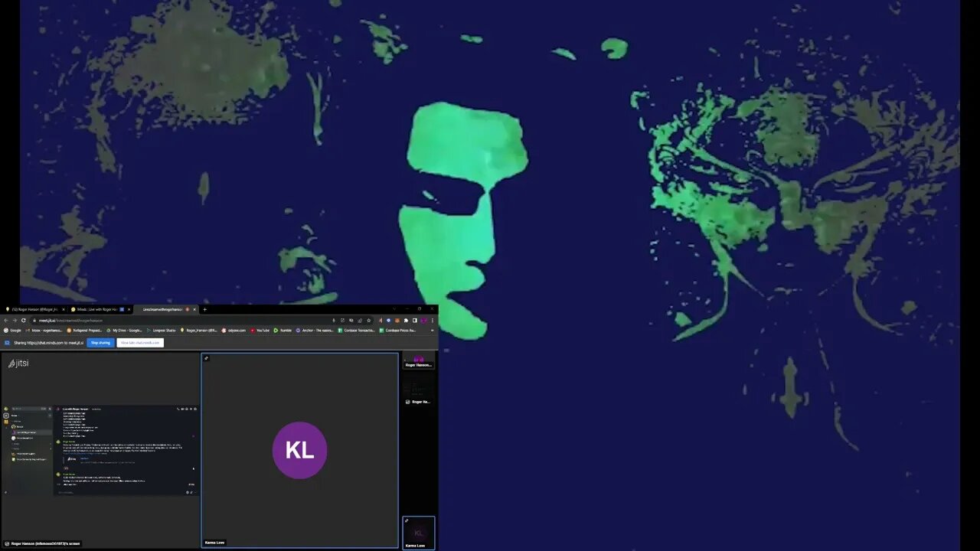The width and height of the screenshot is (980, 551).
Task: Go back with the browser back arrow
Action: [6, 321]
